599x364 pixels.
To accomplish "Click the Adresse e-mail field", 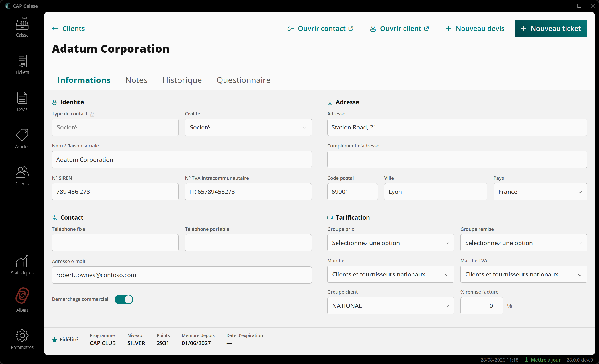I will click(182, 275).
